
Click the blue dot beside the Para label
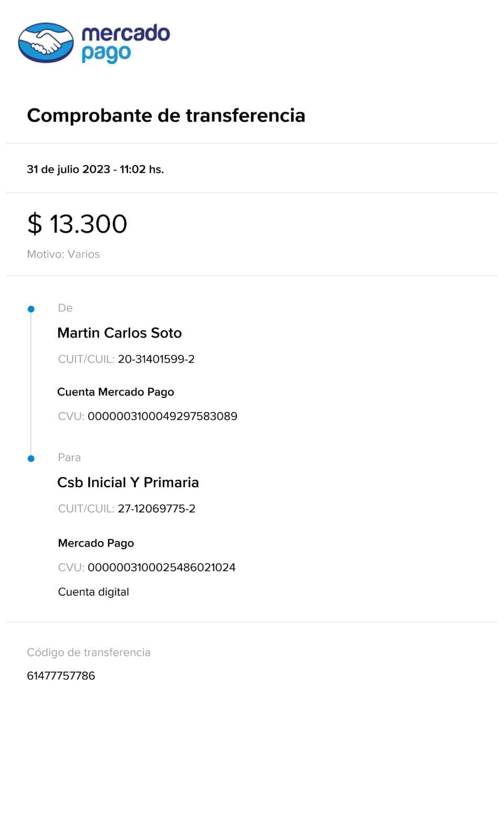31,458
